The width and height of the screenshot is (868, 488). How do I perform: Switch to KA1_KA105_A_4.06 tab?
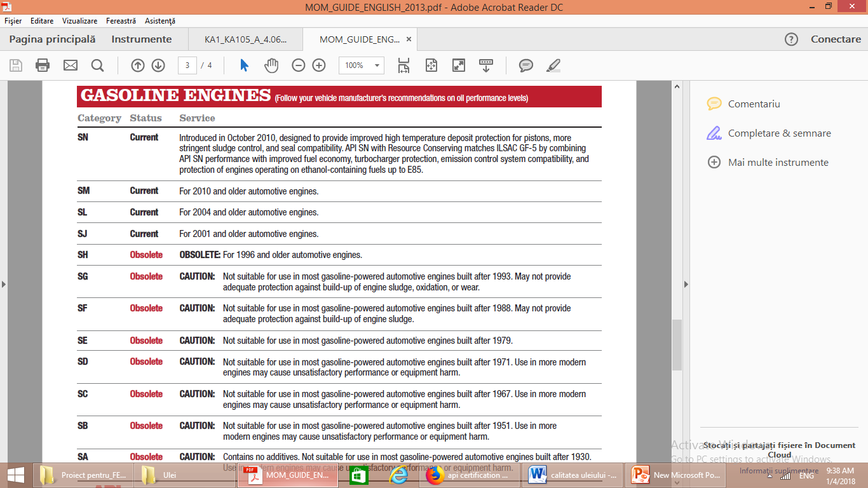(245, 39)
